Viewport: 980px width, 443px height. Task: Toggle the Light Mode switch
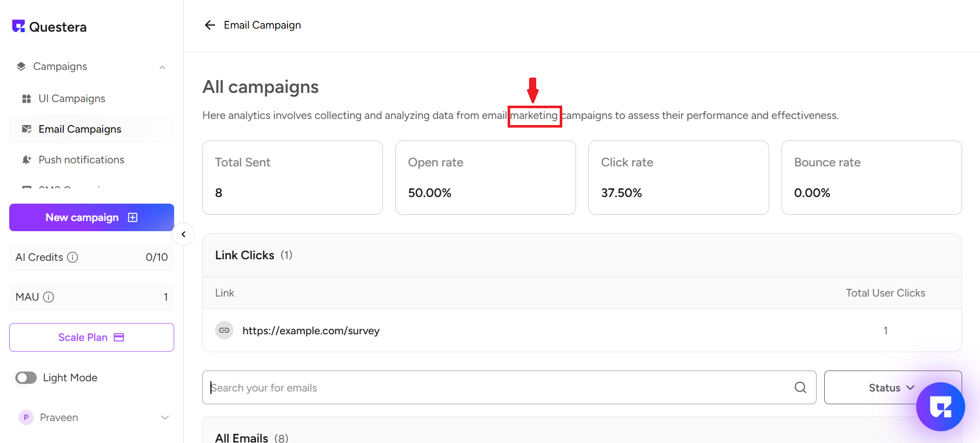pos(26,378)
